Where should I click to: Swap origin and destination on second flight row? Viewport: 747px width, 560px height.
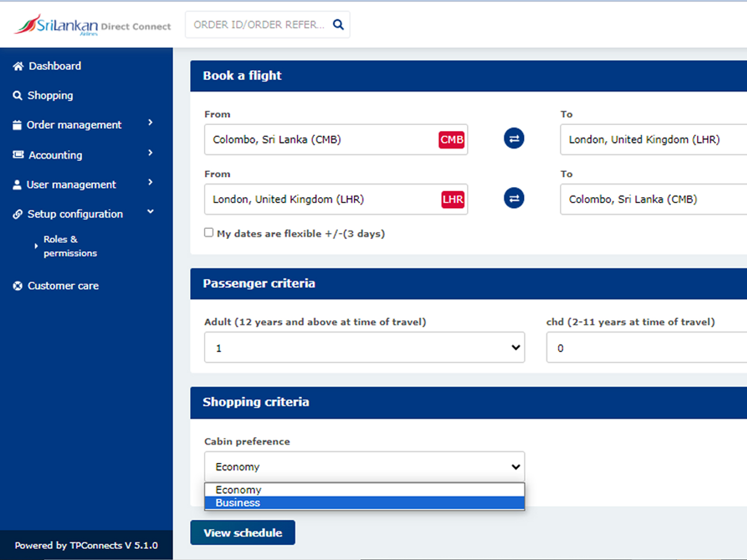[514, 198]
